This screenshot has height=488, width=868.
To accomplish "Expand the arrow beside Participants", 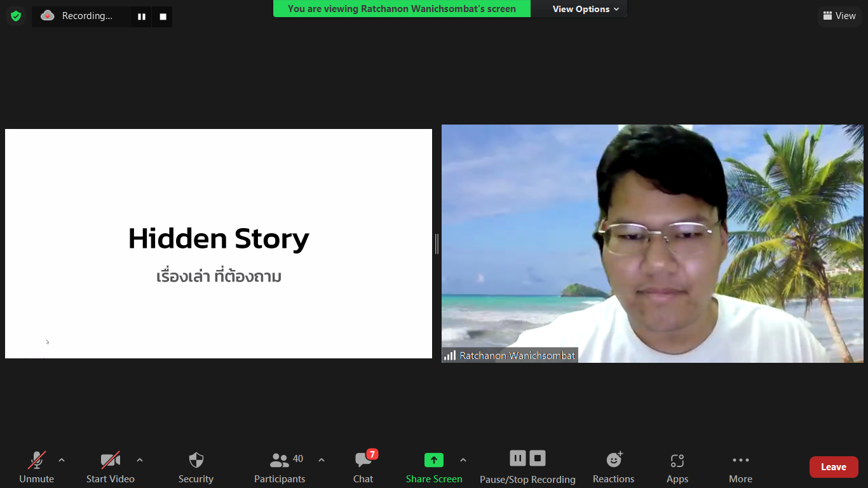I will tap(322, 460).
